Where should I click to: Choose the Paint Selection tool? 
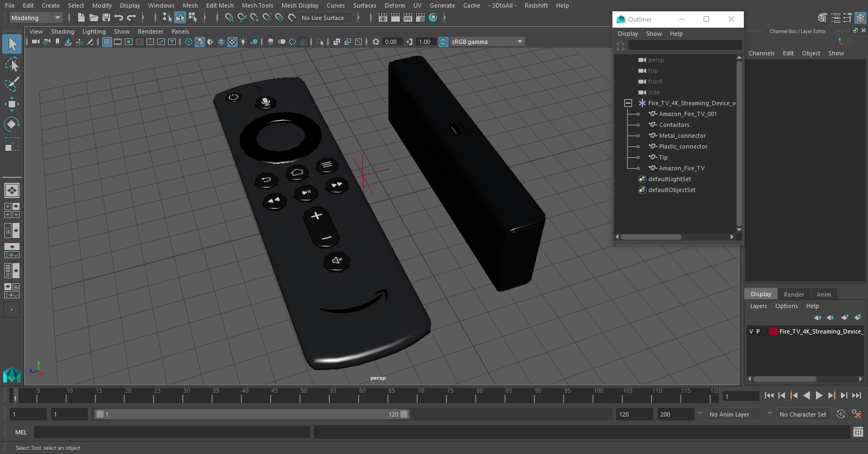pos(12,84)
